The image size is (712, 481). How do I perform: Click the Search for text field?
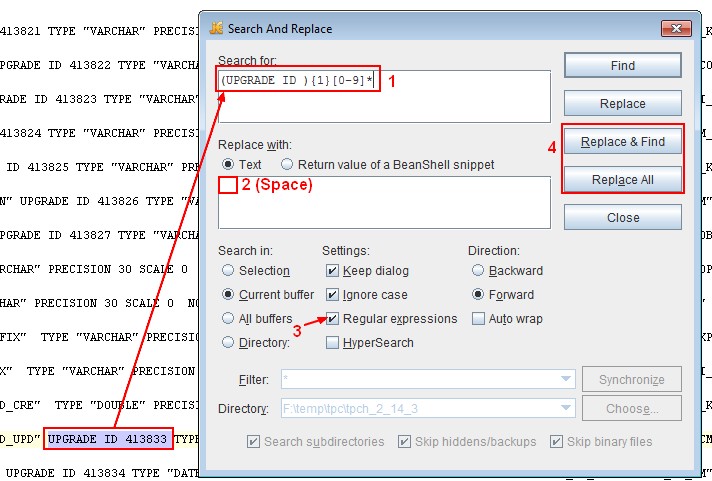coord(384,96)
